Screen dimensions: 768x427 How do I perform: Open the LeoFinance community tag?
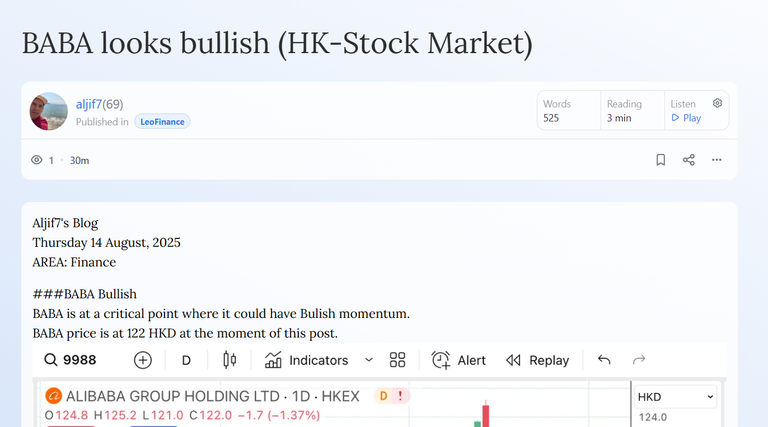tap(162, 121)
